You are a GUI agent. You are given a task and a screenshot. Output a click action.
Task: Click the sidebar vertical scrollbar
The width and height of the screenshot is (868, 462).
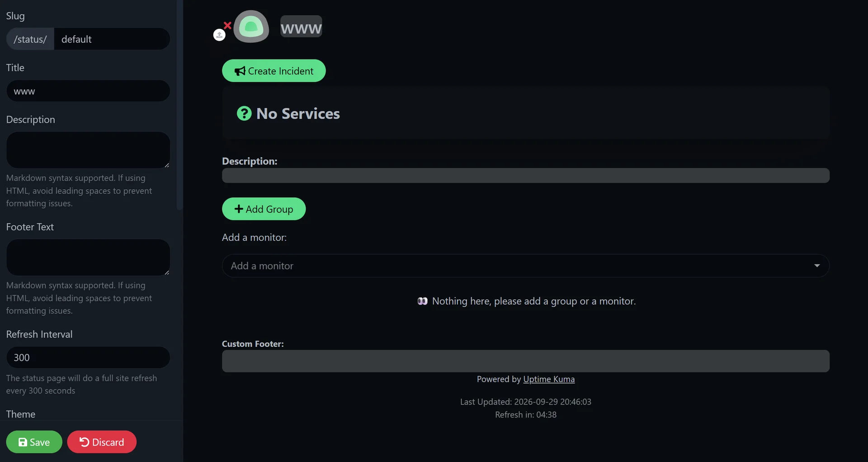click(179, 105)
